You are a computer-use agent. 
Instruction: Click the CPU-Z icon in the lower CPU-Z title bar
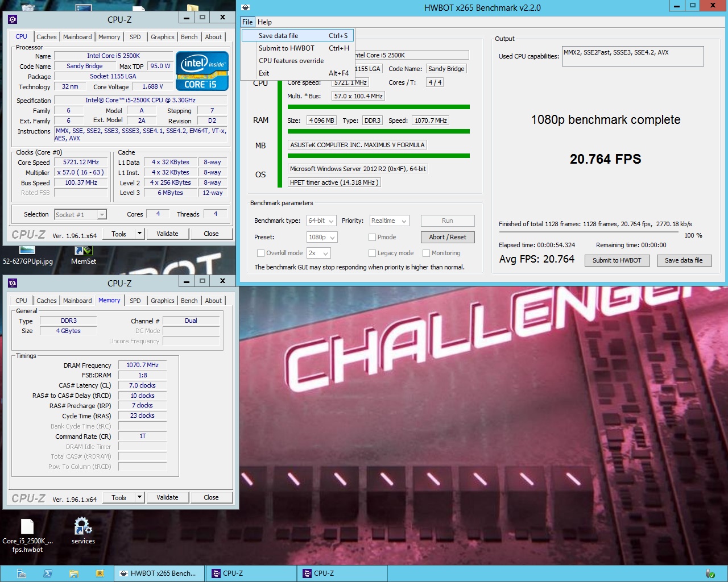(13, 283)
